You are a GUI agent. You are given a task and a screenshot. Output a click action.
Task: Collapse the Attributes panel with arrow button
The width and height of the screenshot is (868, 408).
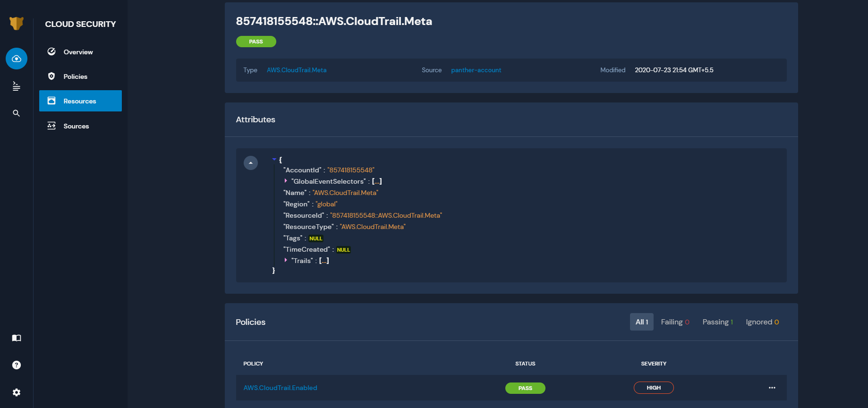(251, 163)
